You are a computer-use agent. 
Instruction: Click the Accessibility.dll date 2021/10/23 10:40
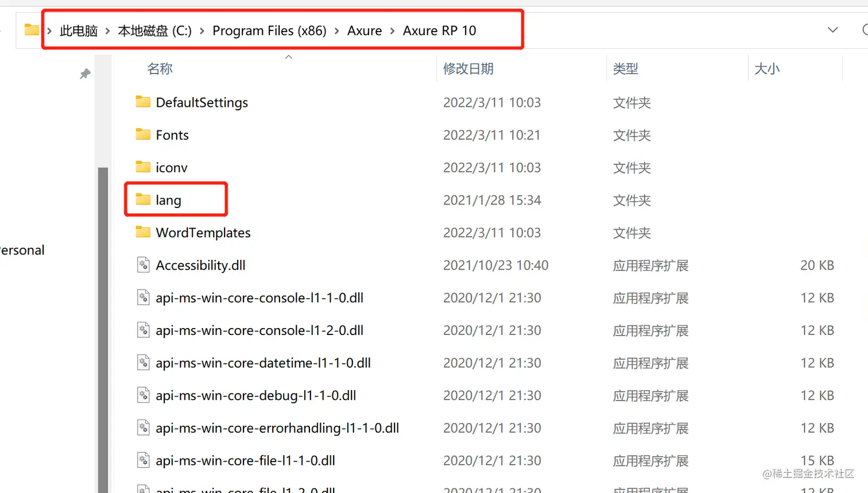[x=496, y=265]
